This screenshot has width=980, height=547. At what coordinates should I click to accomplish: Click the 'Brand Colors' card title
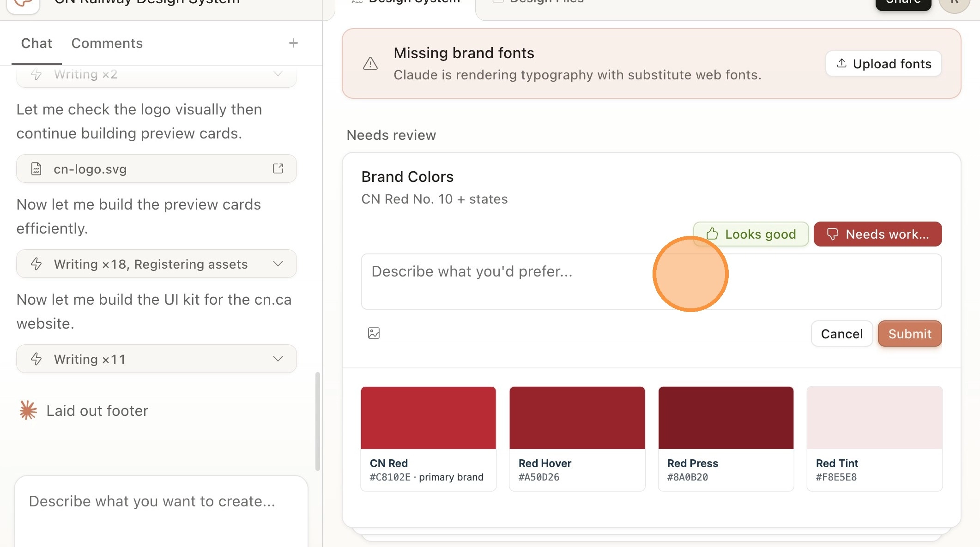407,177
